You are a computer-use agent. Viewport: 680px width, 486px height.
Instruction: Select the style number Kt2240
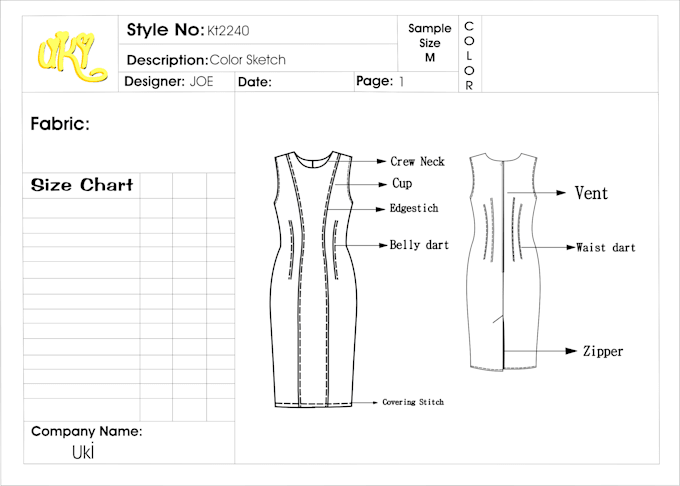pos(228,30)
